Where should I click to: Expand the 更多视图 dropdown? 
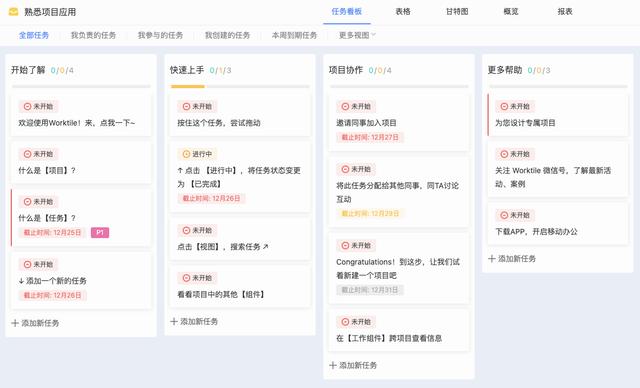357,35
